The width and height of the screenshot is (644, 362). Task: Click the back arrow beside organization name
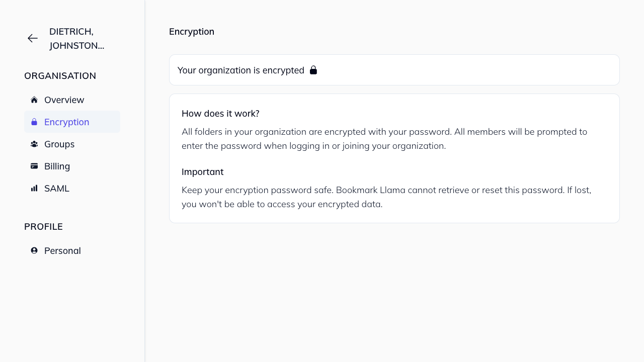tap(32, 38)
